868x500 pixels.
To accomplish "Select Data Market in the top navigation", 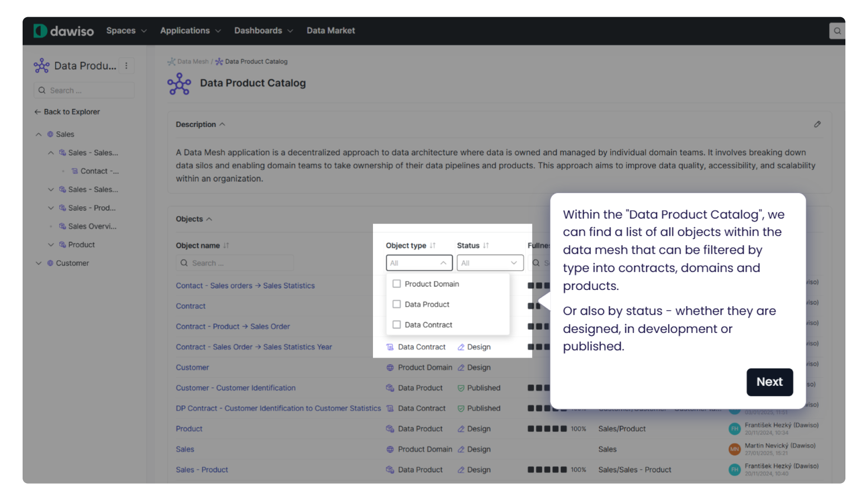I will [x=330, y=30].
